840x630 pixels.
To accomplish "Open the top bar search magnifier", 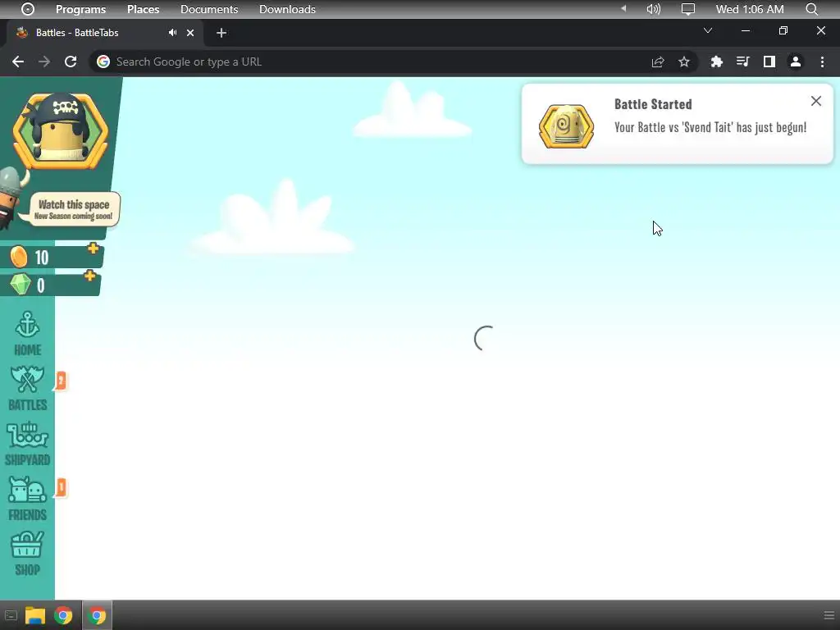I will (x=811, y=9).
